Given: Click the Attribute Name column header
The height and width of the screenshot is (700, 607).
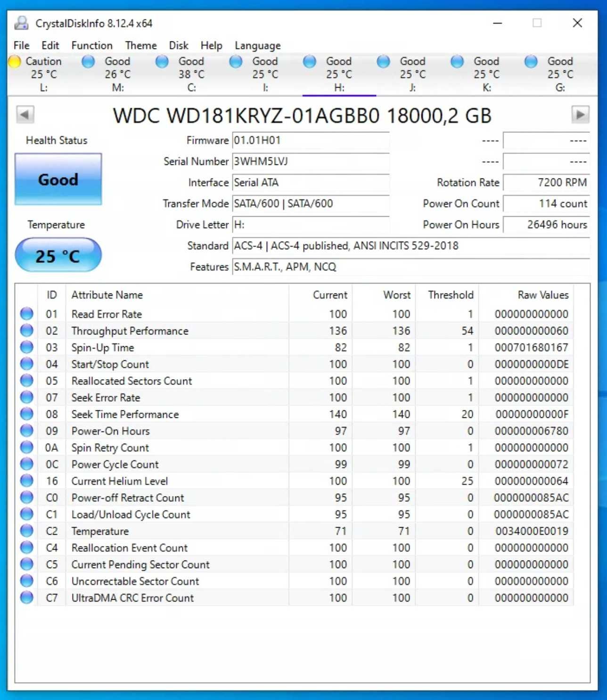Looking at the screenshot, I should point(107,295).
